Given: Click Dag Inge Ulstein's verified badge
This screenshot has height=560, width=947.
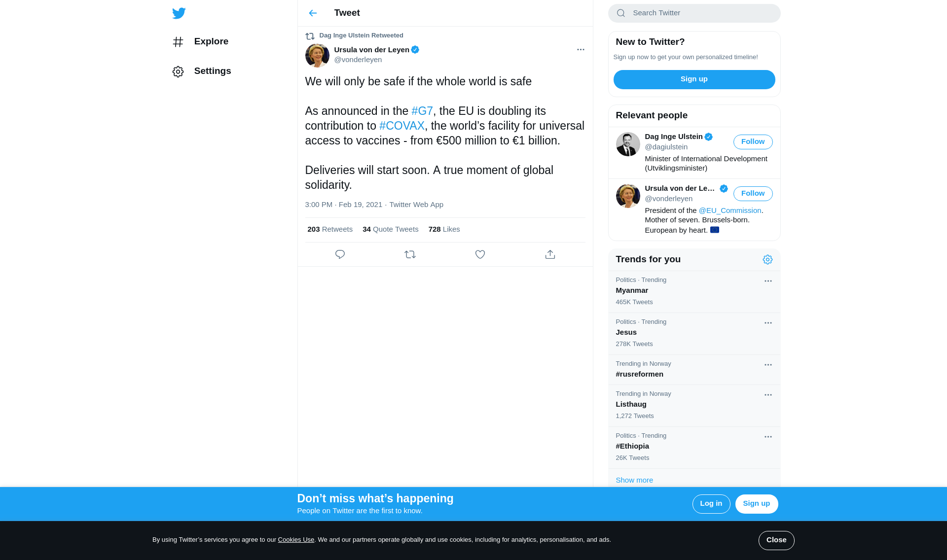Looking at the screenshot, I should [x=708, y=137].
